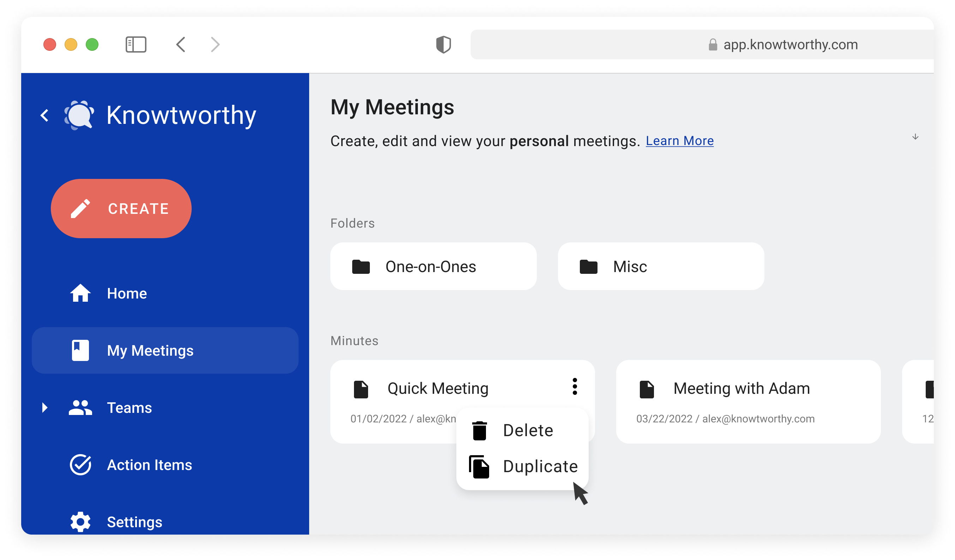This screenshot has width=955, height=560.
Task: Click the Settings gear icon
Action: click(x=80, y=522)
